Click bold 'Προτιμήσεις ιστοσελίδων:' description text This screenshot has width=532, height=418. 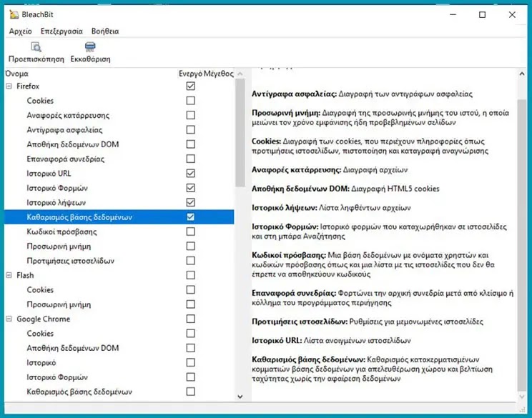pyautogui.click(x=300, y=322)
